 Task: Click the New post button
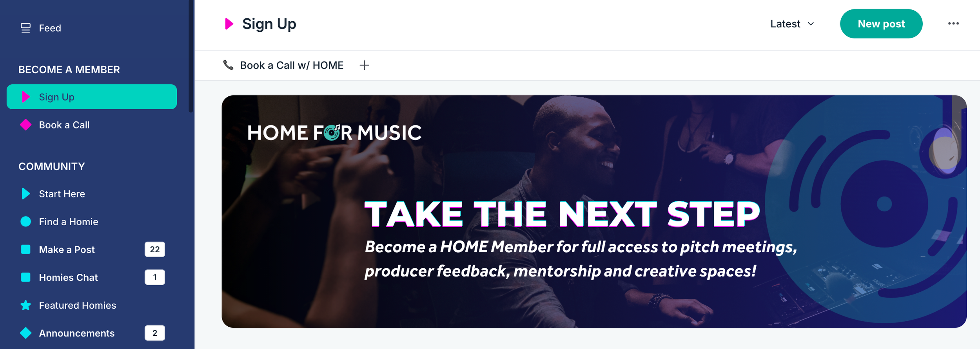881,24
